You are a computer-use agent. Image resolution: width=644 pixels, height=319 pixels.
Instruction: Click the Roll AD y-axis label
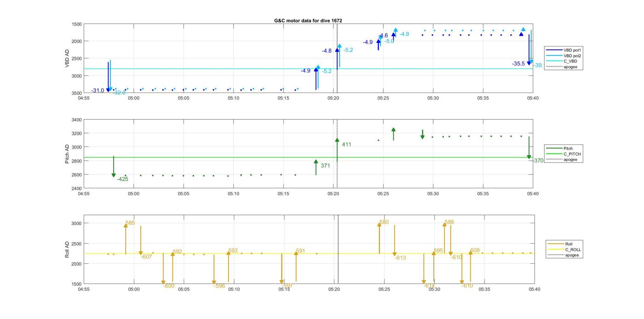pos(67,249)
